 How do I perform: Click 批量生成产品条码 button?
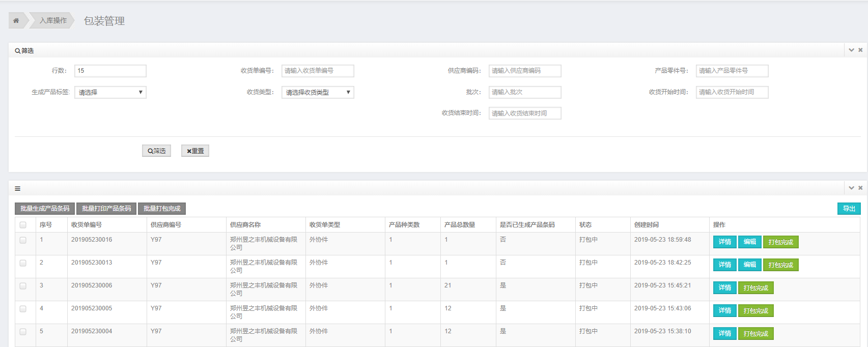pyautogui.click(x=45, y=209)
